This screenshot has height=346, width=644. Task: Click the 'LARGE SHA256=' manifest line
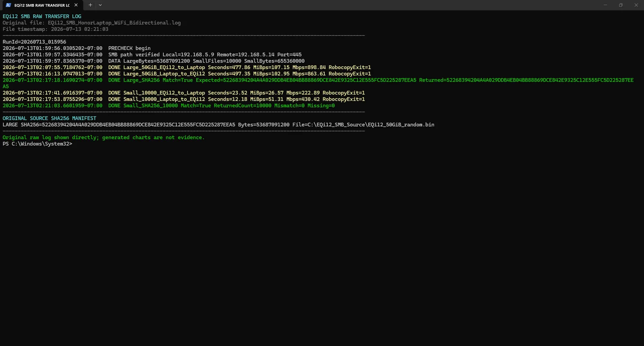(219, 125)
